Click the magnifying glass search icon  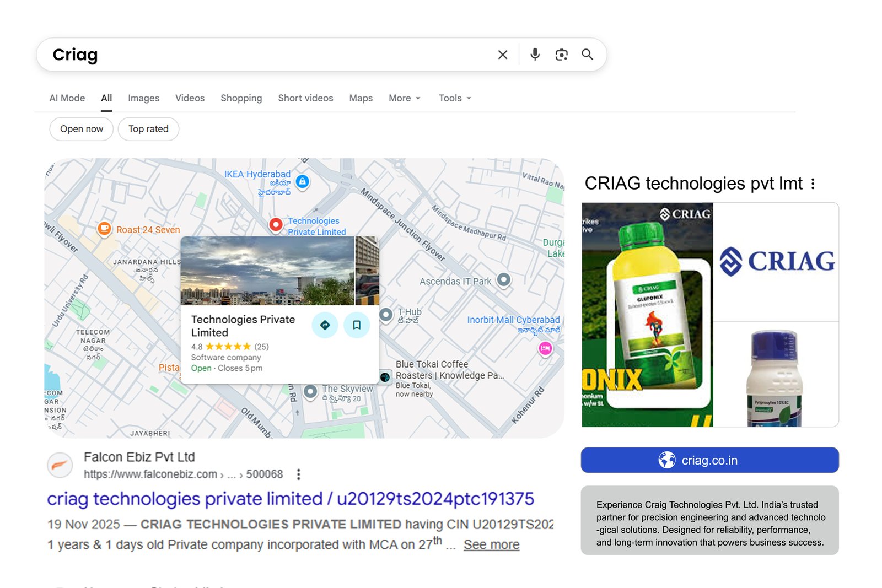pos(587,55)
